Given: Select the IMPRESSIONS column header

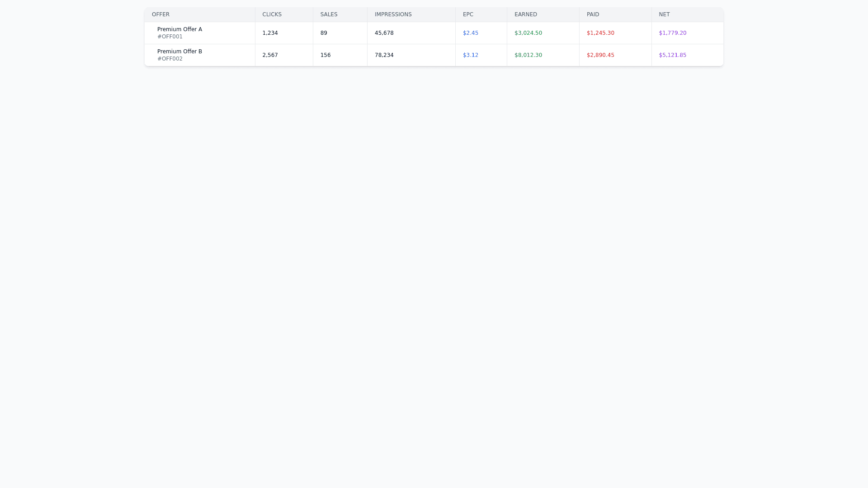Looking at the screenshot, I should click(x=393, y=14).
